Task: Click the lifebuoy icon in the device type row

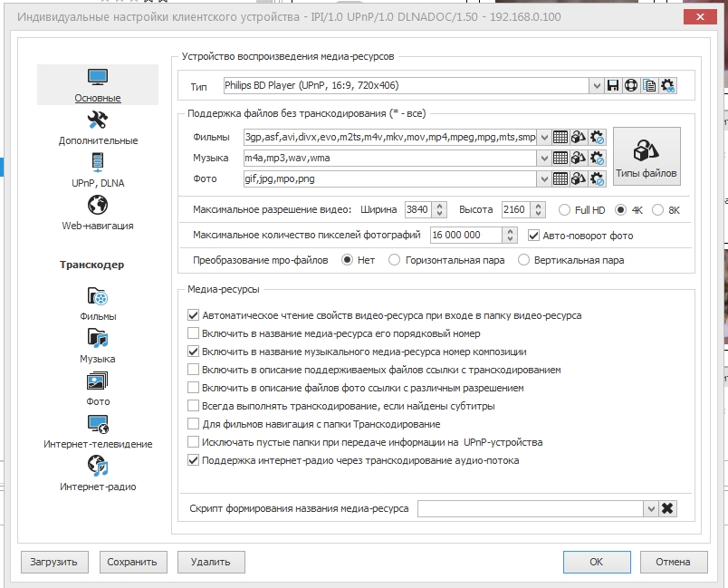Action: 631,86
